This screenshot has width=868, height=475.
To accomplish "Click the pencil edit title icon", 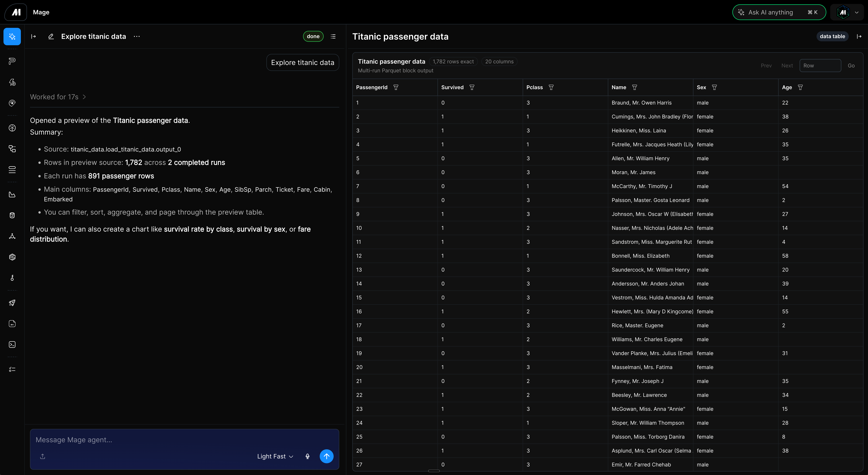I will [51, 36].
